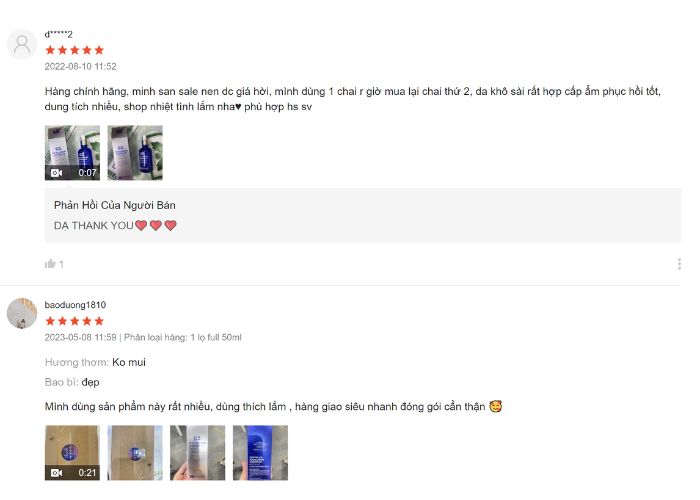Click the 2022-08-10 11:52 review date
The image size is (700, 500).
[x=80, y=67]
